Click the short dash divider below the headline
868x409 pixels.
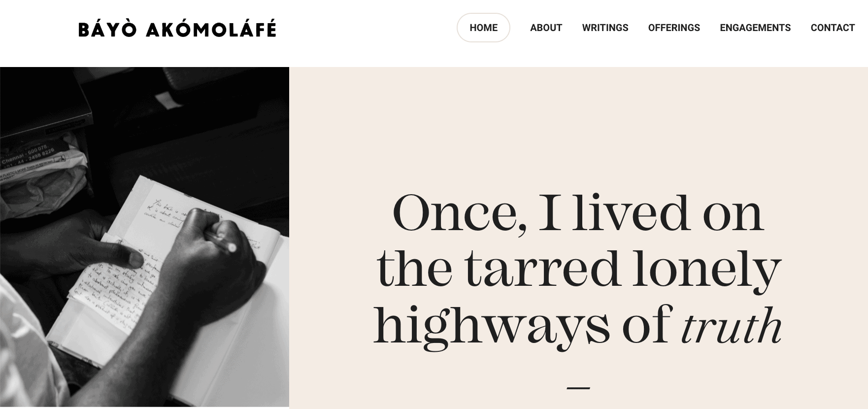[x=578, y=388]
